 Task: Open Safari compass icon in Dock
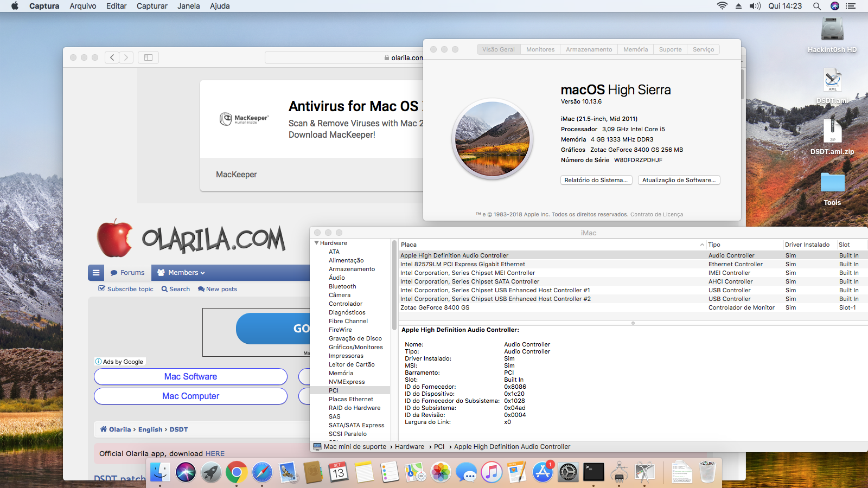pyautogui.click(x=262, y=472)
